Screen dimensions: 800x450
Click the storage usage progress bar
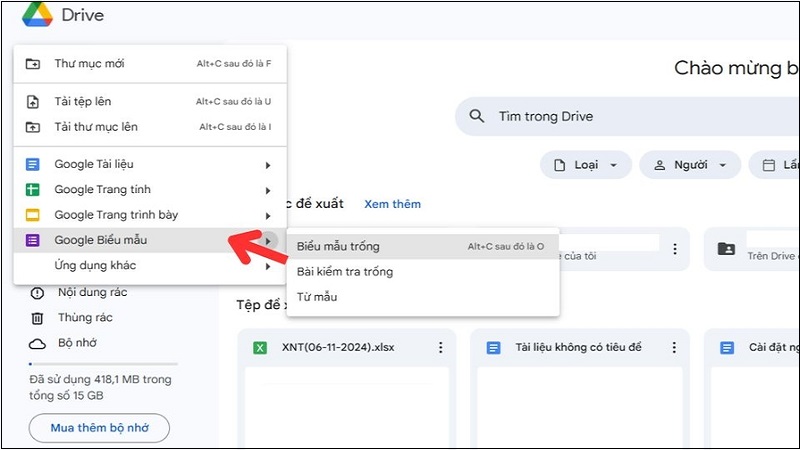pos(104,364)
